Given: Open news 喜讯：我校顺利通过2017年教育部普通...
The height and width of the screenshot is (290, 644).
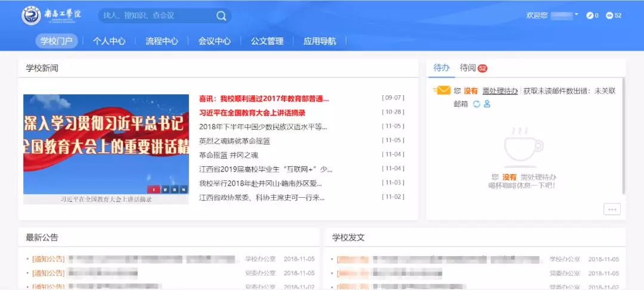Looking at the screenshot, I should tap(264, 98).
